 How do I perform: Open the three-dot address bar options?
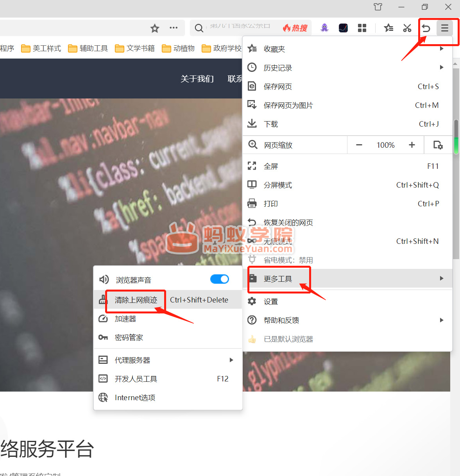click(x=174, y=28)
